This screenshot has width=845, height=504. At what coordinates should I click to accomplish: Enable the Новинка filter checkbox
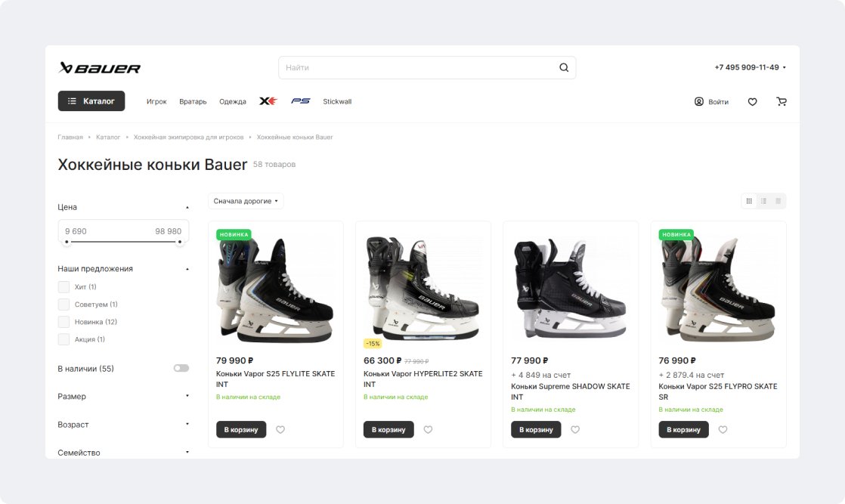click(63, 322)
